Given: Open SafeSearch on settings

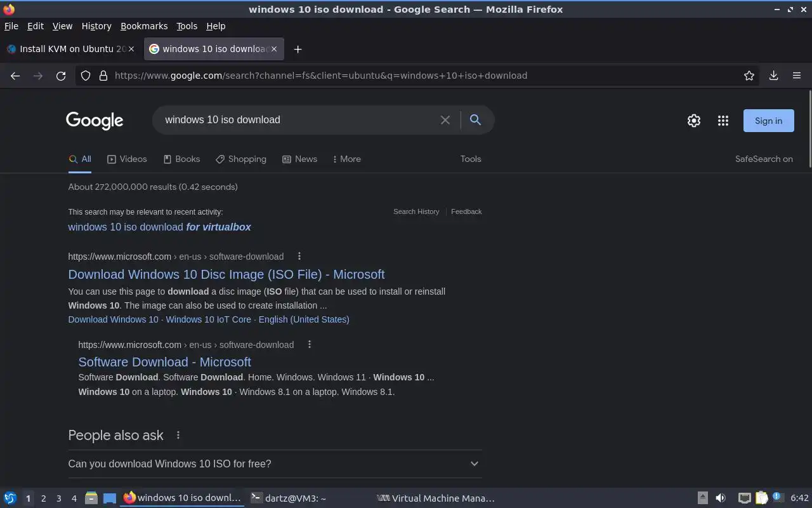Looking at the screenshot, I should (x=764, y=159).
